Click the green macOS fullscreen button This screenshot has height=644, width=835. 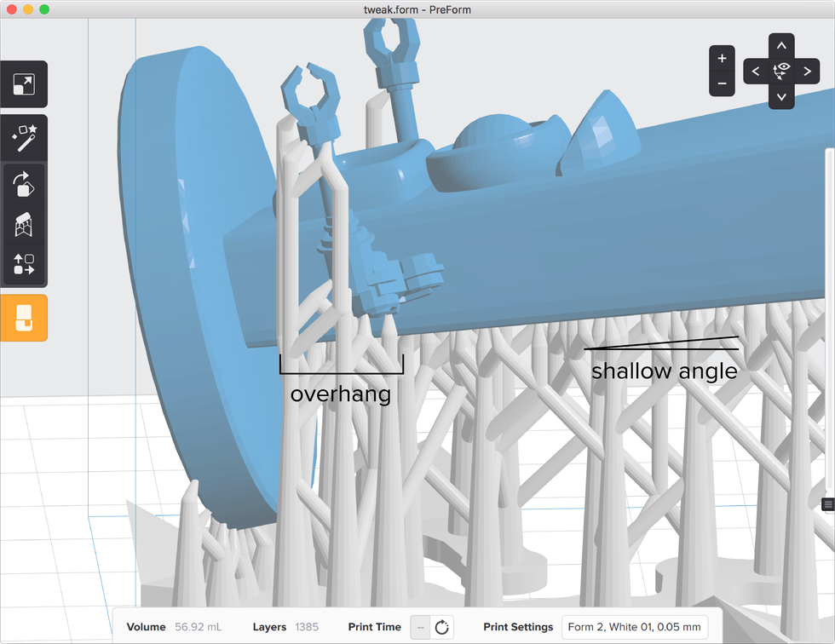[44, 9]
